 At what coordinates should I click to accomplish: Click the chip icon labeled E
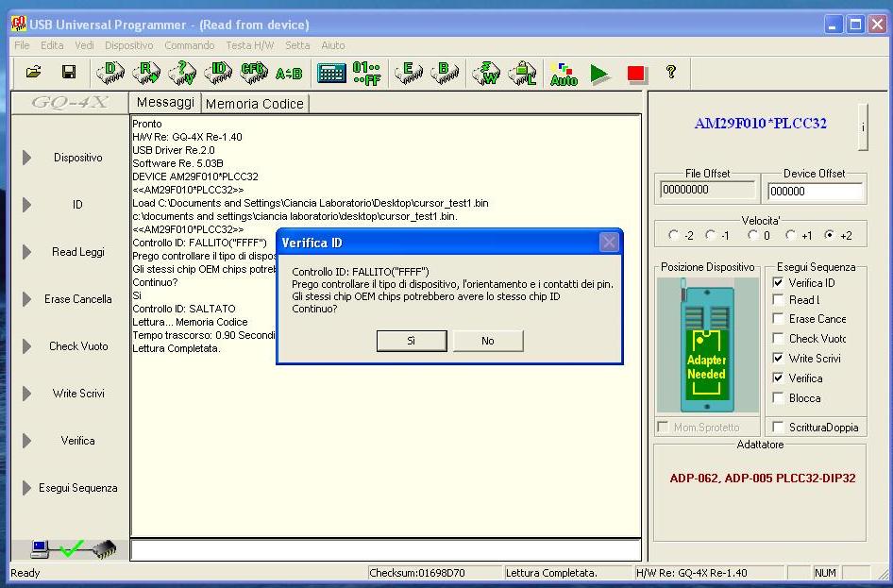point(409,73)
